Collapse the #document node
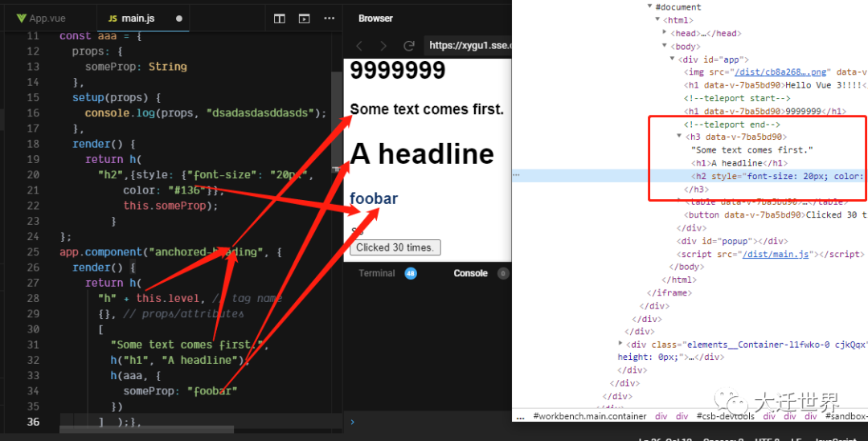 tap(650, 6)
